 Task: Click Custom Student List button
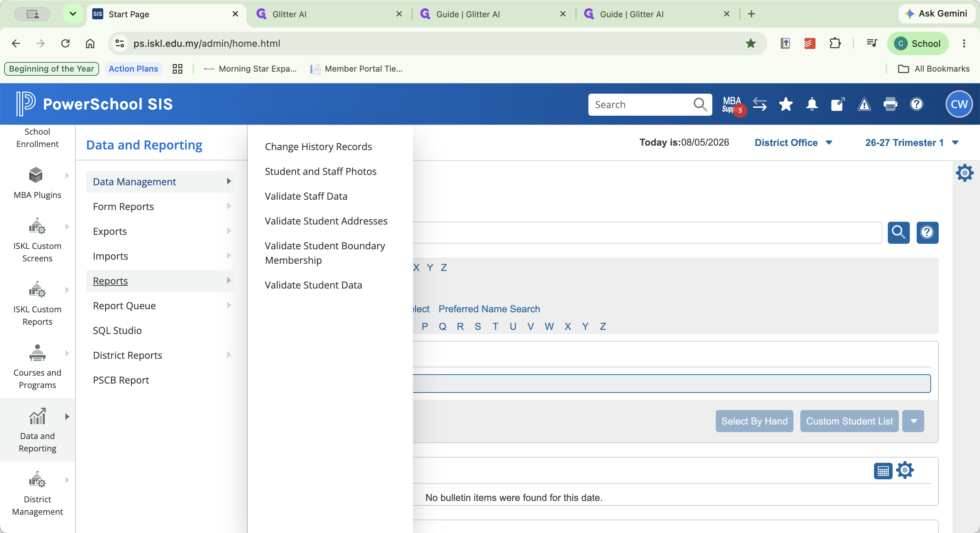click(849, 421)
